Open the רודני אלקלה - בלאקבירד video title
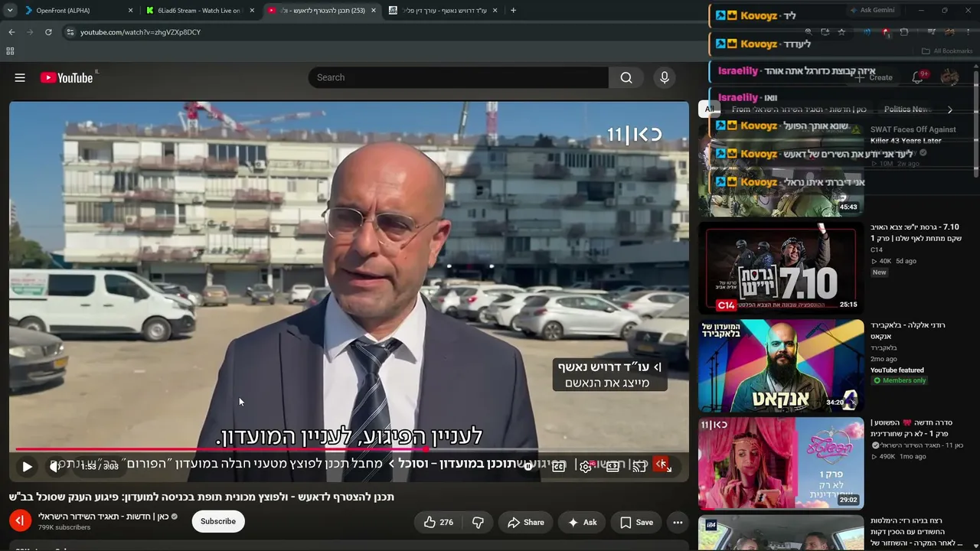This screenshot has height=551, width=980. [x=908, y=330]
